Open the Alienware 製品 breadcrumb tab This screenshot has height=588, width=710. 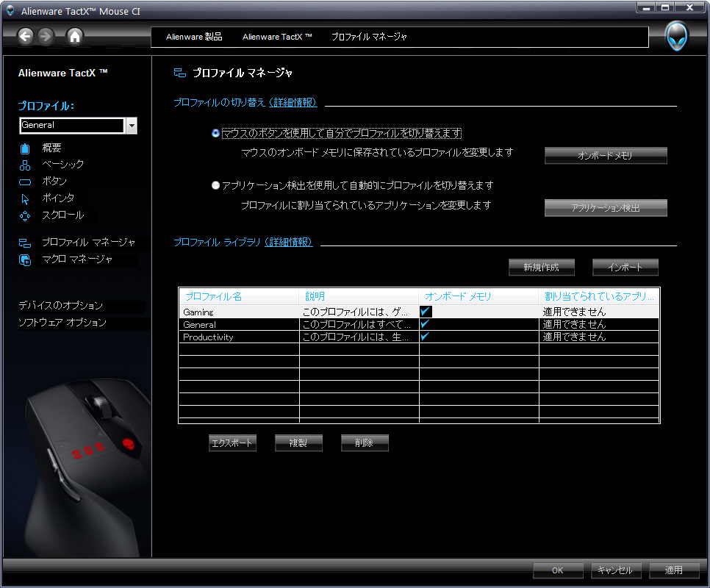pos(194,37)
